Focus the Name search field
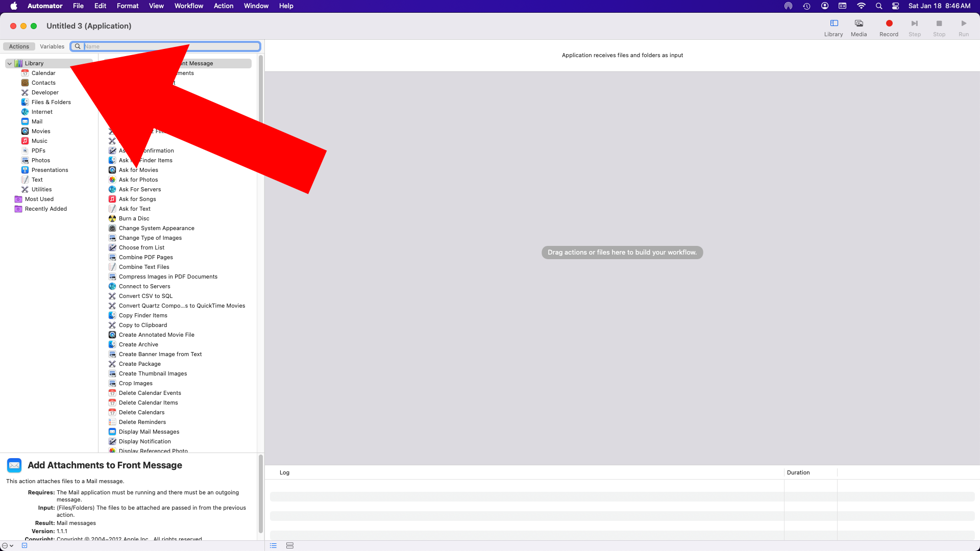Image resolution: width=980 pixels, height=551 pixels. [x=166, y=46]
